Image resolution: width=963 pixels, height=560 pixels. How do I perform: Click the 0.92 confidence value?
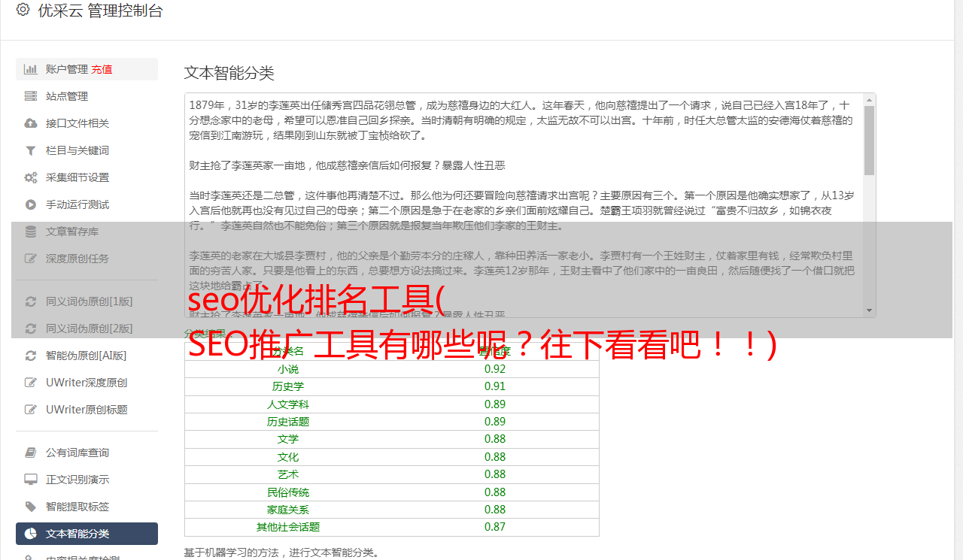[x=495, y=369]
